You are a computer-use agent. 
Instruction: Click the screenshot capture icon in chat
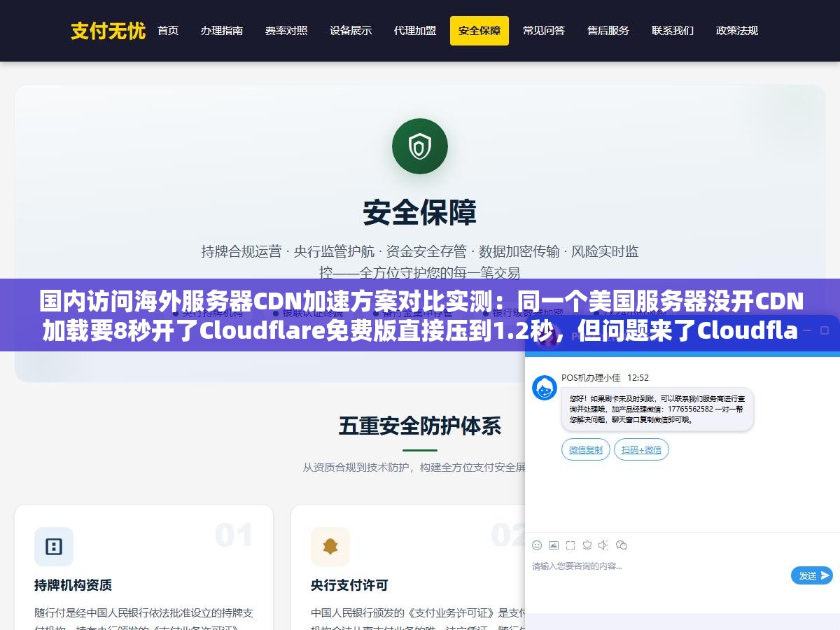click(570, 545)
